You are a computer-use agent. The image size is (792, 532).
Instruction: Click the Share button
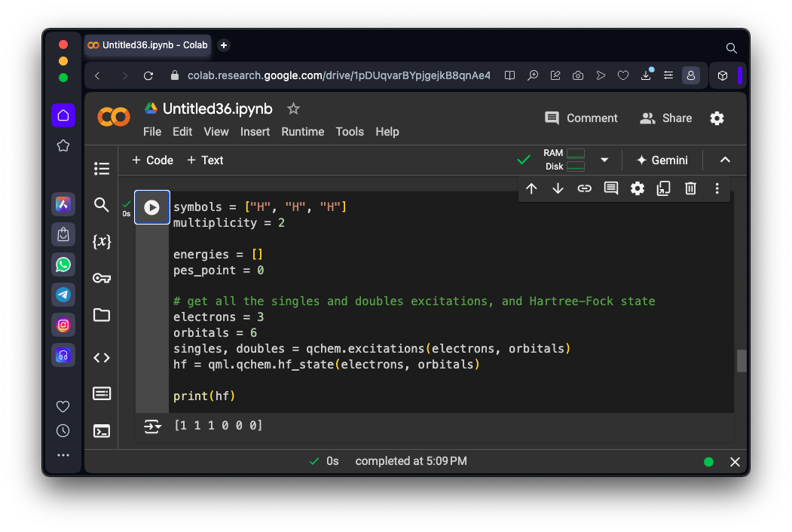tap(665, 118)
